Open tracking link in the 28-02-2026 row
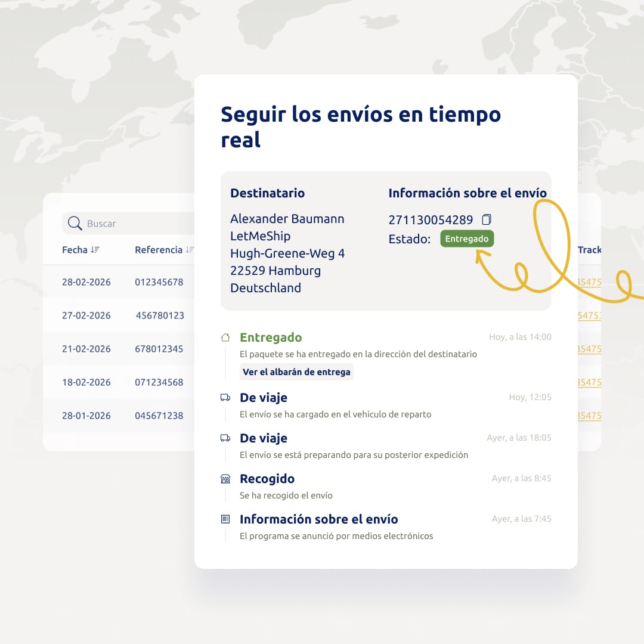 tap(589, 282)
